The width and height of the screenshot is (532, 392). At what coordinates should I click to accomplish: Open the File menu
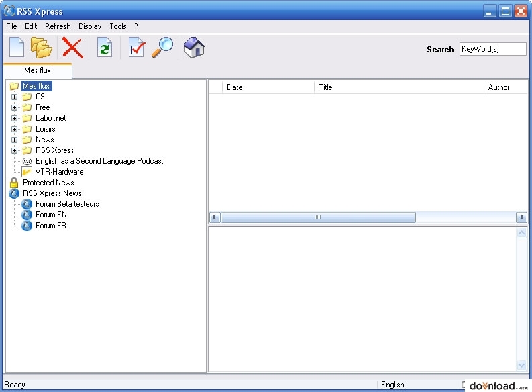(x=11, y=26)
